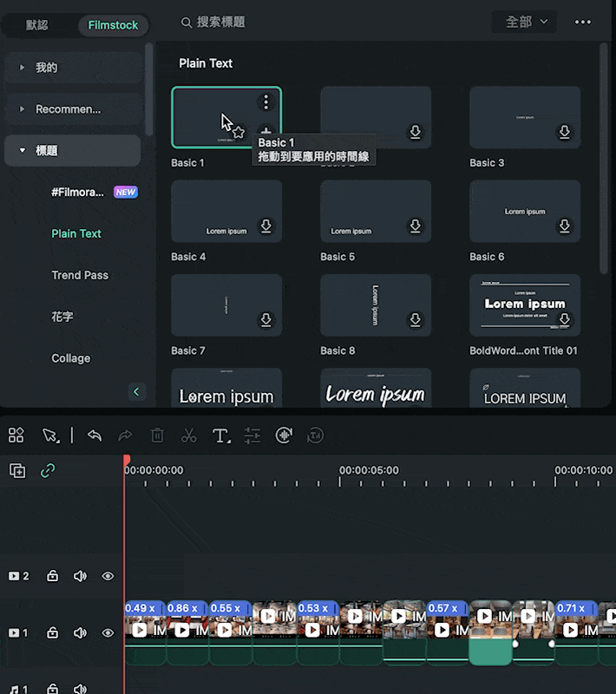The width and height of the screenshot is (616, 694).
Task: Open the 全部 filter dropdown
Action: [524, 22]
